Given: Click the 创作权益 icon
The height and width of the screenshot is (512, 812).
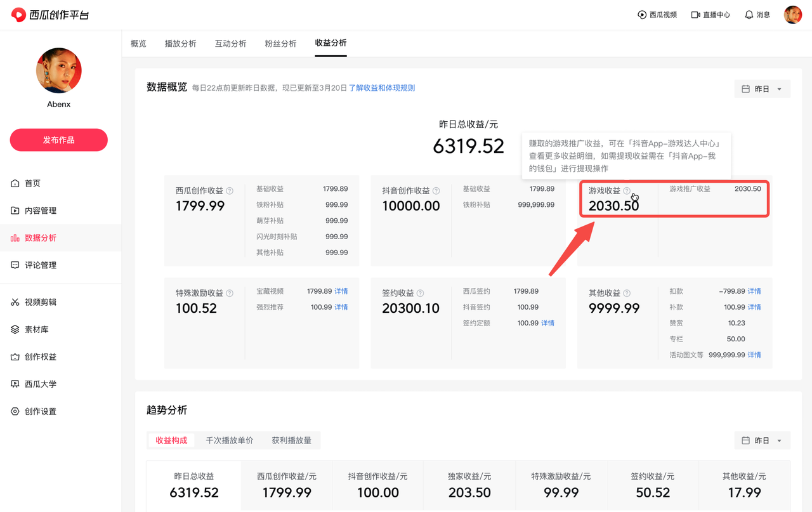Looking at the screenshot, I should 15,357.
